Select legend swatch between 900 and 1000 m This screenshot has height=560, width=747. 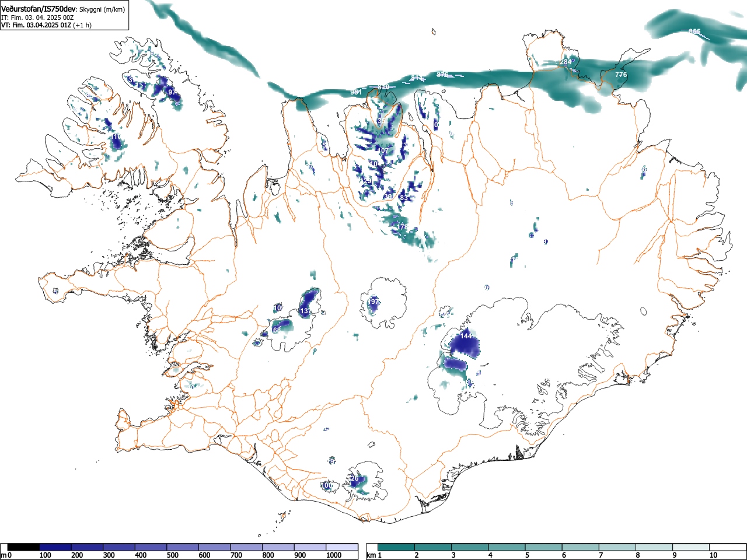pyautogui.click(x=310, y=547)
